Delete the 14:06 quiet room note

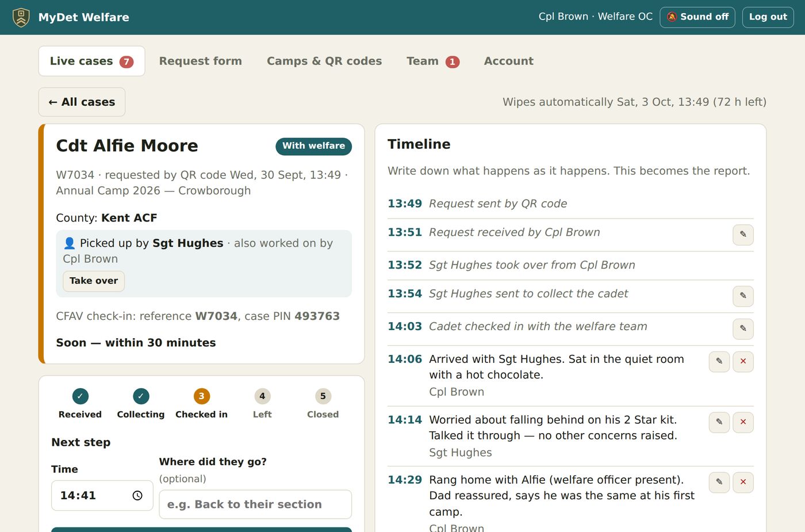[743, 362]
